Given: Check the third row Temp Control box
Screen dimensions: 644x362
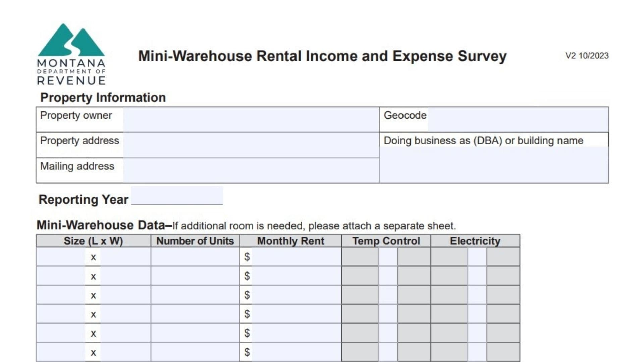Looking at the screenshot, I should tap(388, 295).
